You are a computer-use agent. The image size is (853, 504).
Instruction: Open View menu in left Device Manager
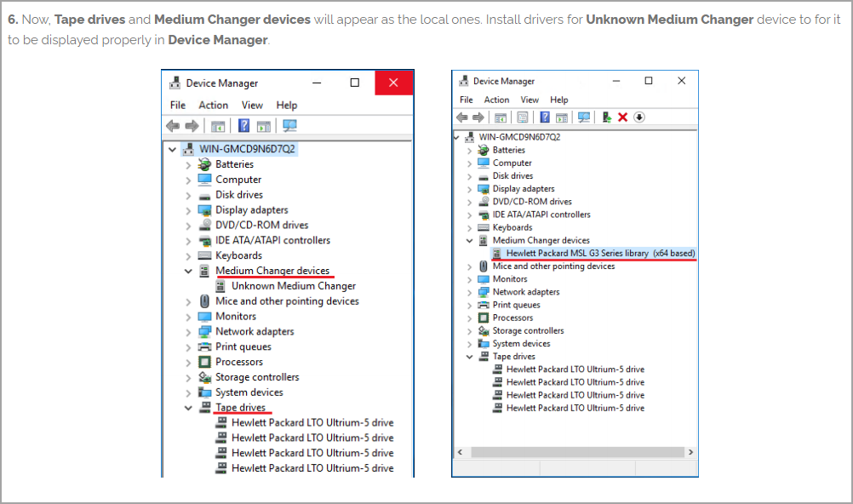pyautogui.click(x=253, y=105)
